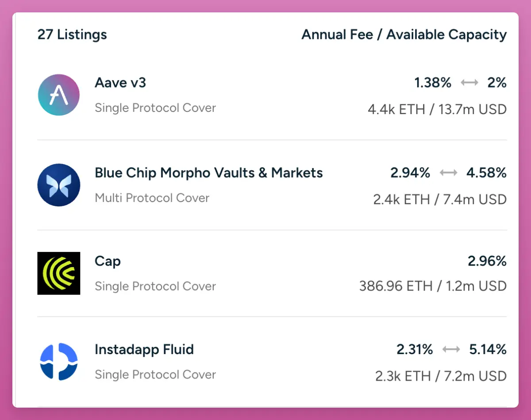This screenshot has width=531, height=420.
Task: Open the Instadapp Fluid listing title
Action: point(144,349)
